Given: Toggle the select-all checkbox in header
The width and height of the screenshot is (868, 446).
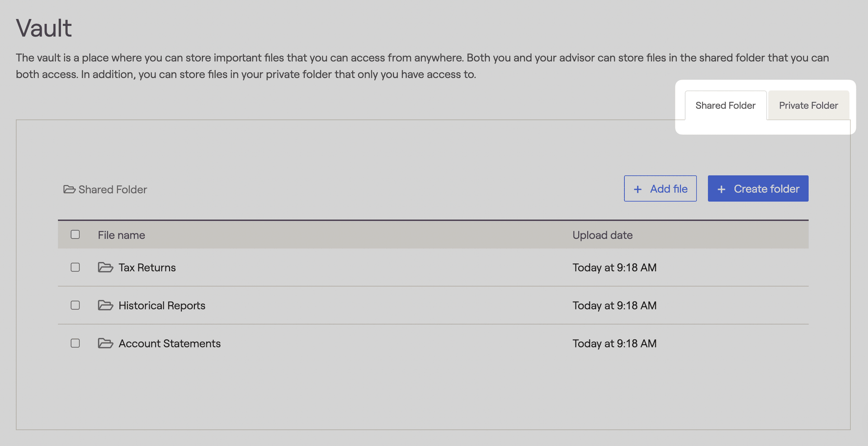Looking at the screenshot, I should [x=75, y=234].
